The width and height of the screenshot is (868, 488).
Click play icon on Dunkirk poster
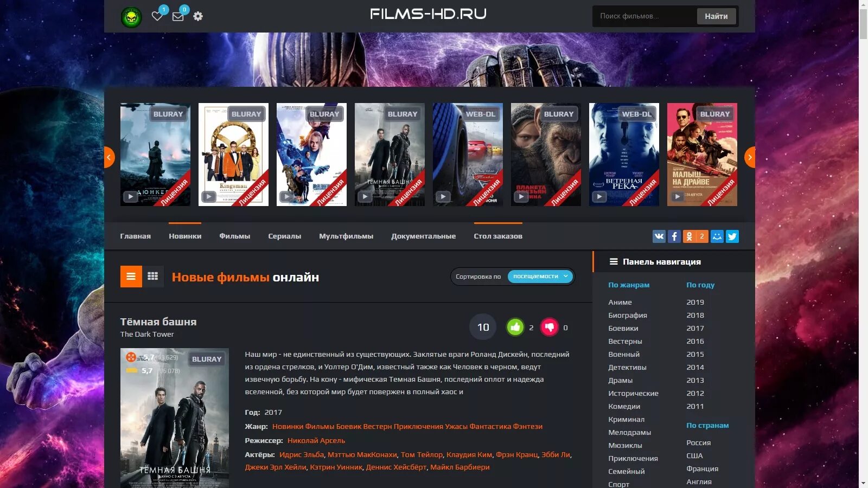pyautogui.click(x=130, y=197)
